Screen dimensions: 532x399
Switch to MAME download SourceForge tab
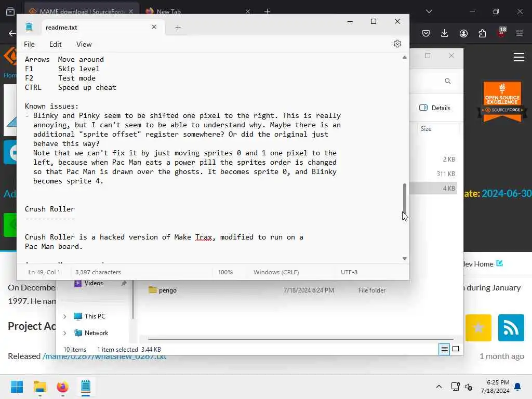(82, 11)
